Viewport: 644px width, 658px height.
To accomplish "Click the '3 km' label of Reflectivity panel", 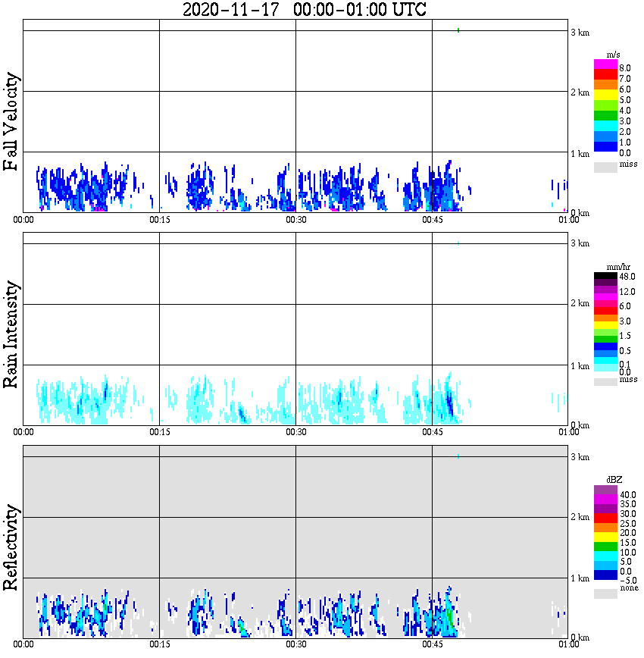I will click(580, 457).
